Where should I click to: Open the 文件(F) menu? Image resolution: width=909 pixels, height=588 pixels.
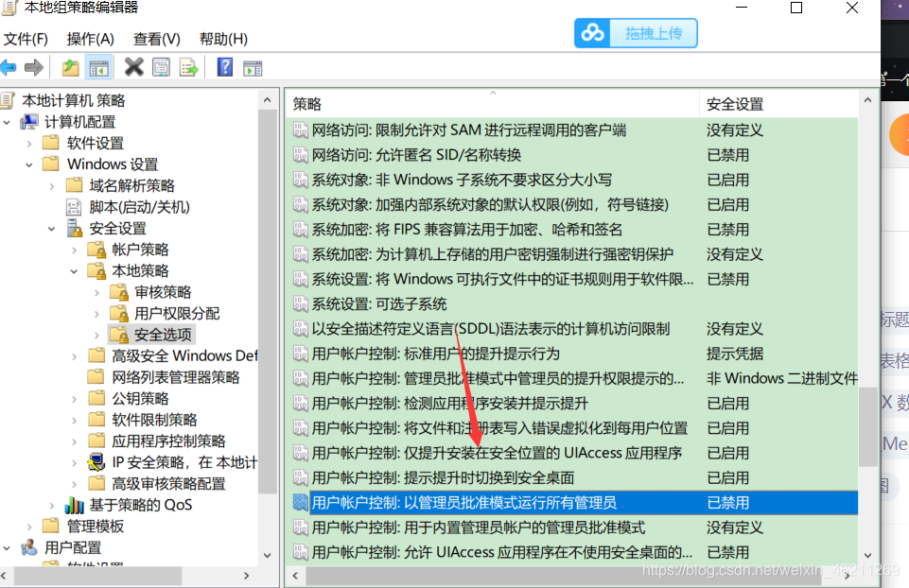tap(25, 39)
